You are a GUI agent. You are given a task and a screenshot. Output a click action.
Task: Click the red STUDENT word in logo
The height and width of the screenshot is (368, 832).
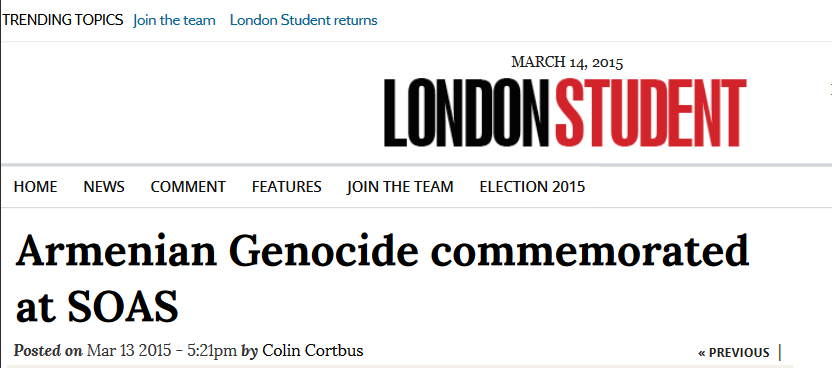point(651,112)
